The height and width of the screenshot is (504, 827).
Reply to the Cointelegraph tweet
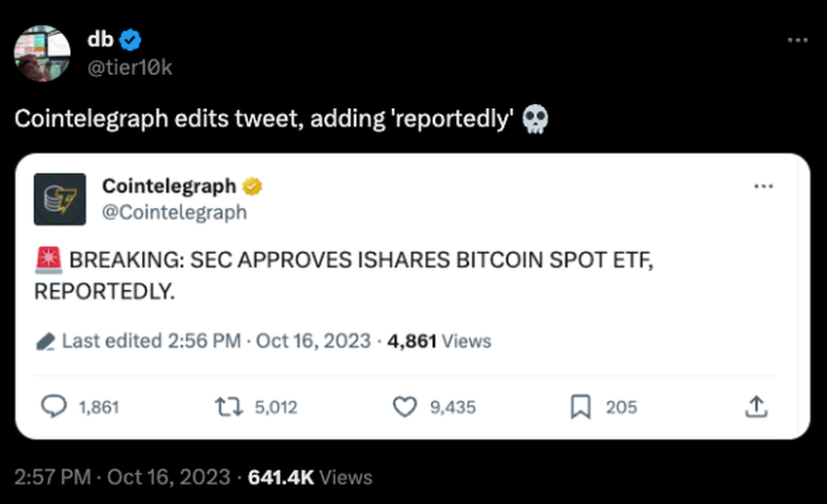pyautogui.click(x=56, y=407)
